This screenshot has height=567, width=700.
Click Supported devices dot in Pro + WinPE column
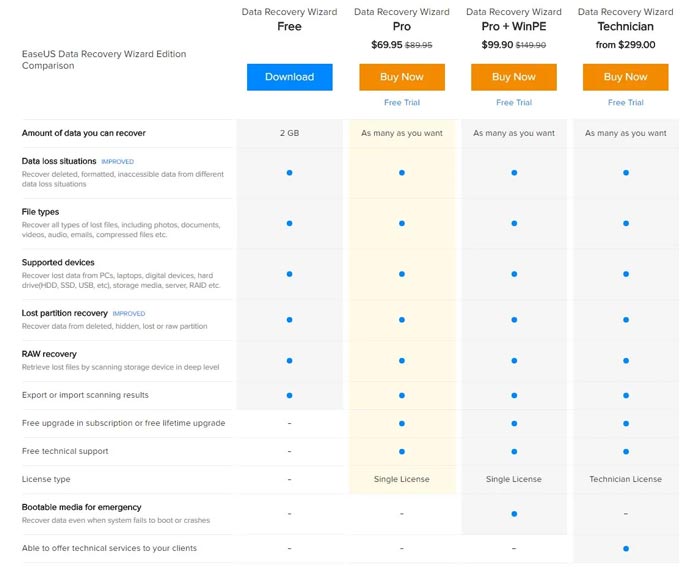pos(514,273)
